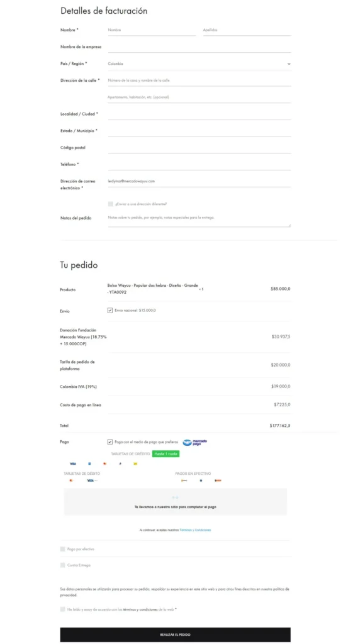
Task: Enable shipping to a different address
Action: coord(111,204)
